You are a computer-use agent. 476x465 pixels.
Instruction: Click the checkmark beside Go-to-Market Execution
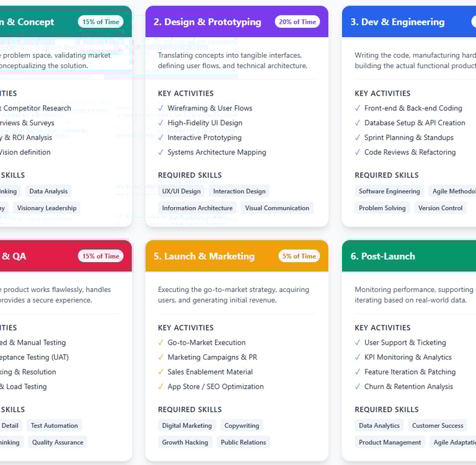coord(161,343)
